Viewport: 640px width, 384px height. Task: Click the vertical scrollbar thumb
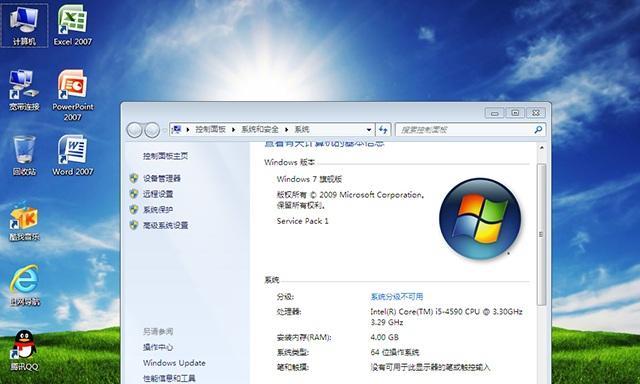[542, 235]
